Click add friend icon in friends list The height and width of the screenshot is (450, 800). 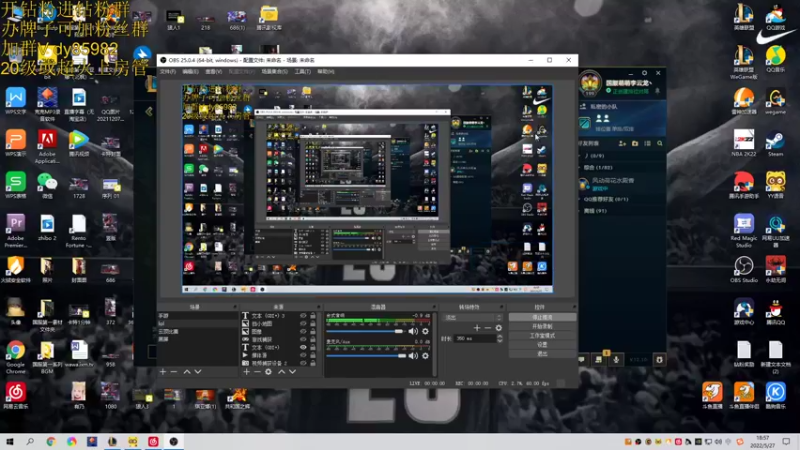click(x=622, y=144)
